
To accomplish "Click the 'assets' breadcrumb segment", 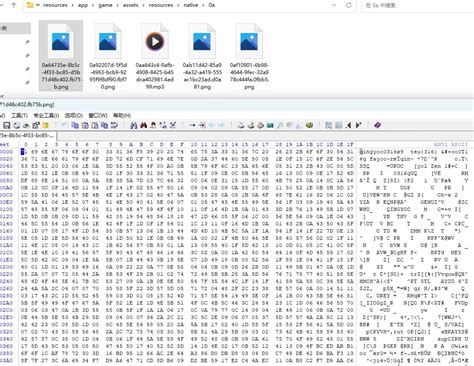I will (x=130, y=5).
